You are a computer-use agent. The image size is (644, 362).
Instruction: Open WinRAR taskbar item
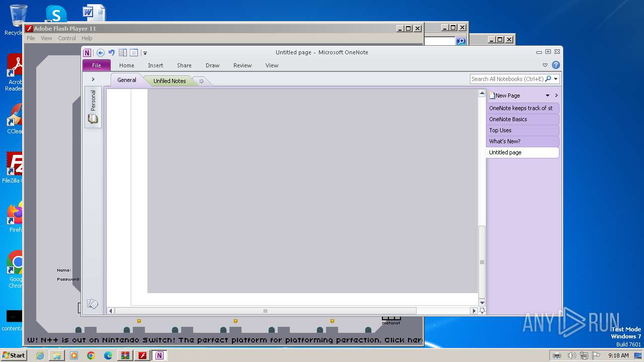(125, 355)
